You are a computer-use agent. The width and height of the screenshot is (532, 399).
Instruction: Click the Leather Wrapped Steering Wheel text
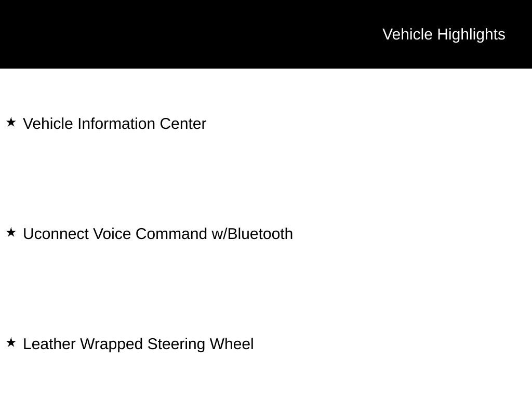(138, 344)
